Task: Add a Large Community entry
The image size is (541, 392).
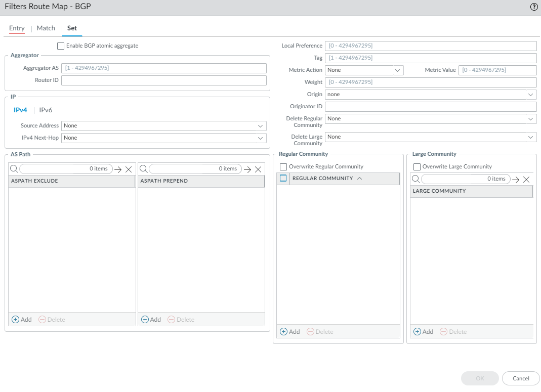Action: tap(424, 332)
